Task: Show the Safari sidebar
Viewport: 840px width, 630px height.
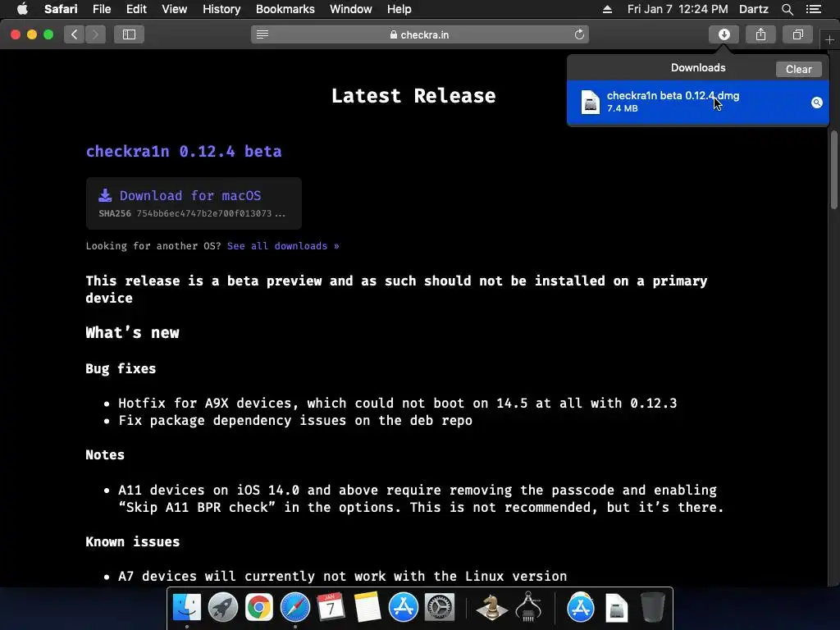Action: click(x=129, y=34)
